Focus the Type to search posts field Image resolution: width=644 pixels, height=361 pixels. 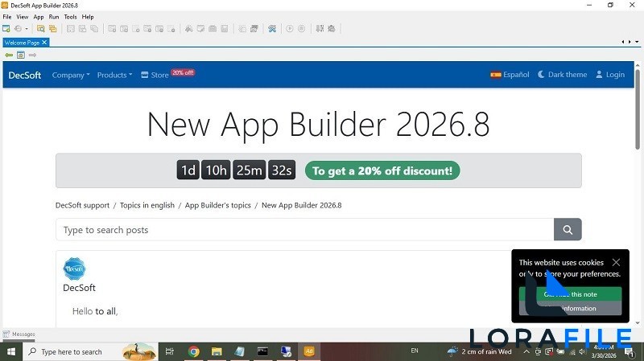[x=305, y=230]
